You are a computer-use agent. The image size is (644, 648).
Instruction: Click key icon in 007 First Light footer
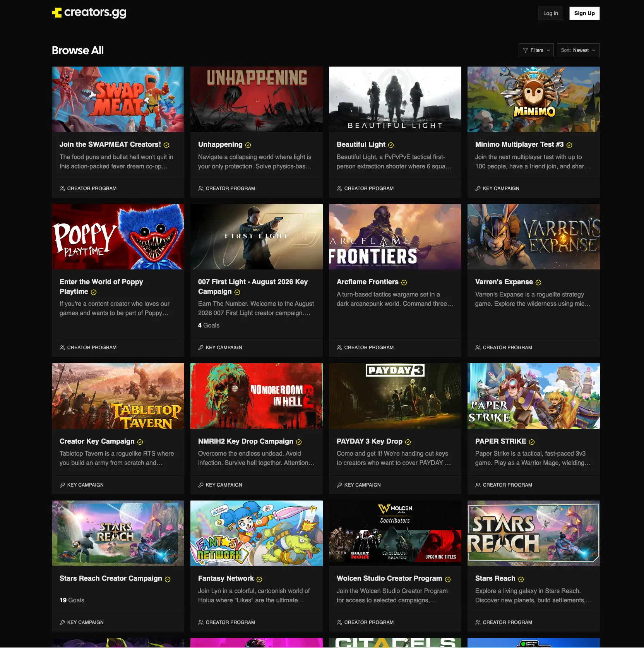pos(201,348)
